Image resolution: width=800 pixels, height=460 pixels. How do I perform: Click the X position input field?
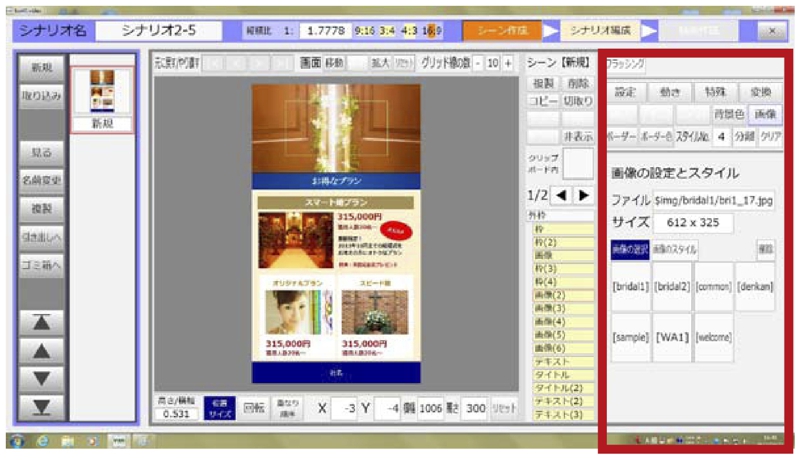(x=344, y=408)
